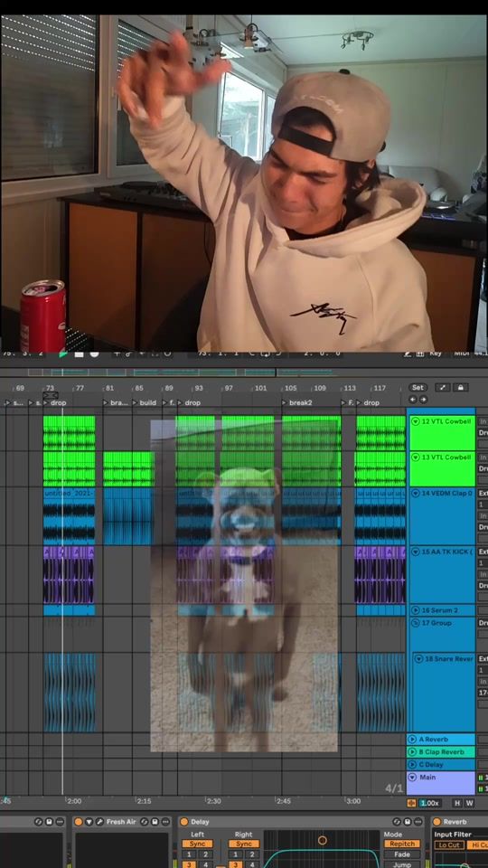Viewport: 488px width, 868px height.
Task: Click 2:30 on the time ruler
Action: [x=213, y=801]
